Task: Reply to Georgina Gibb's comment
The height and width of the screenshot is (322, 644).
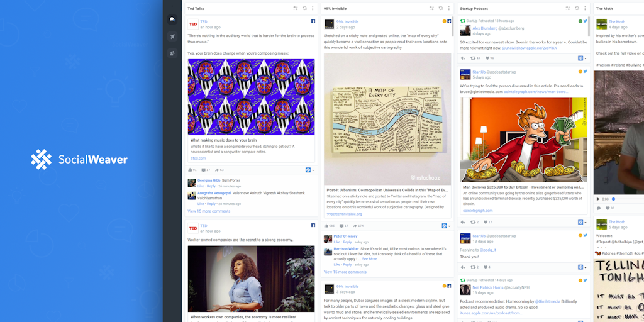Action: [211, 186]
